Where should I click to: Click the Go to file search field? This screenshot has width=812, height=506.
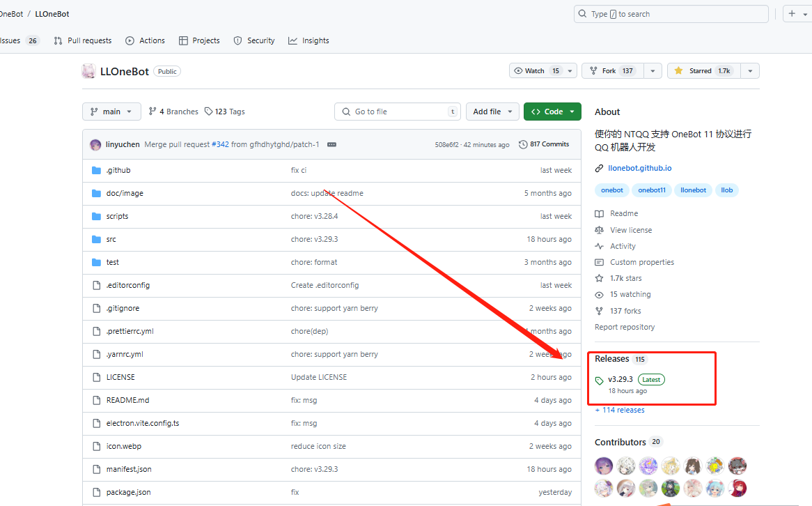pyautogui.click(x=397, y=112)
